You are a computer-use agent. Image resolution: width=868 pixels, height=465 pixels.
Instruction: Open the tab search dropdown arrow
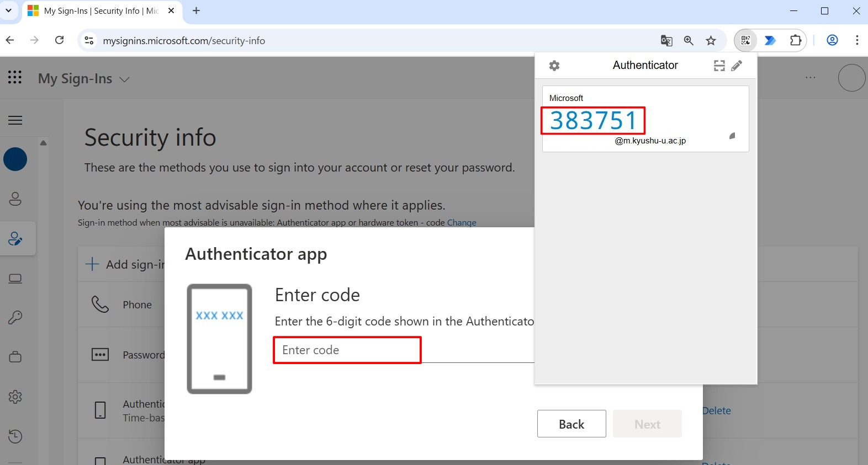click(x=8, y=10)
